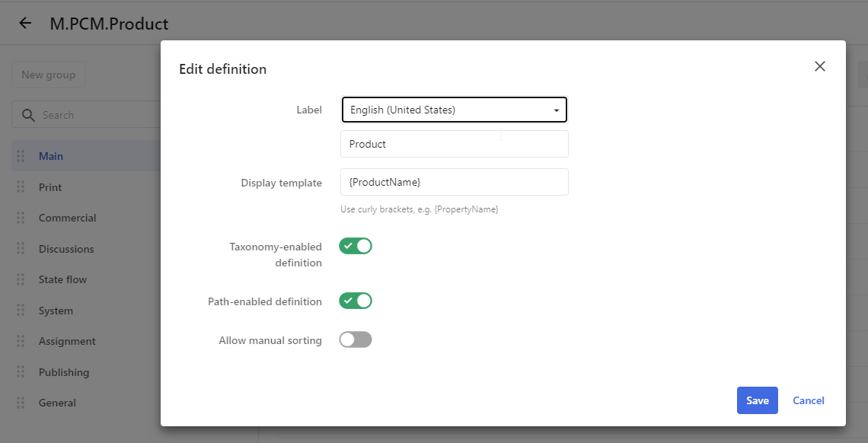Screen dimensions: 868x443
Task: Click the Cancel link
Action: pyautogui.click(x=808, y=400)
